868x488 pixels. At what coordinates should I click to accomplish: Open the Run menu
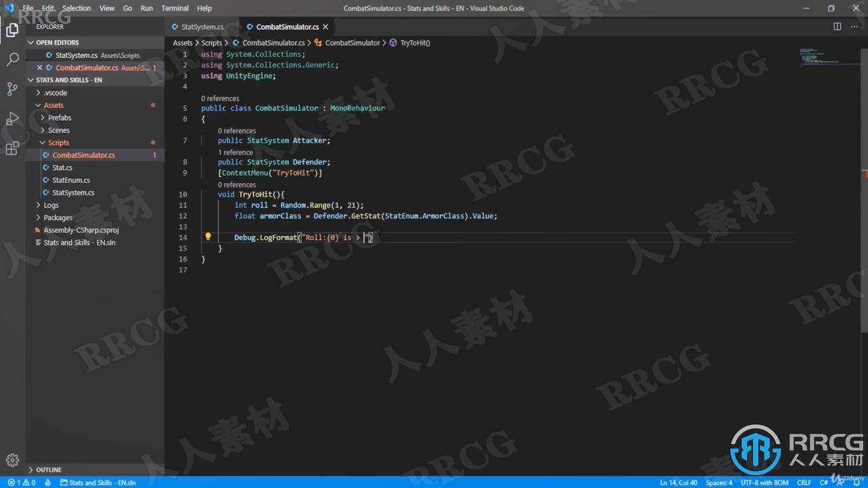pos(146,8)
